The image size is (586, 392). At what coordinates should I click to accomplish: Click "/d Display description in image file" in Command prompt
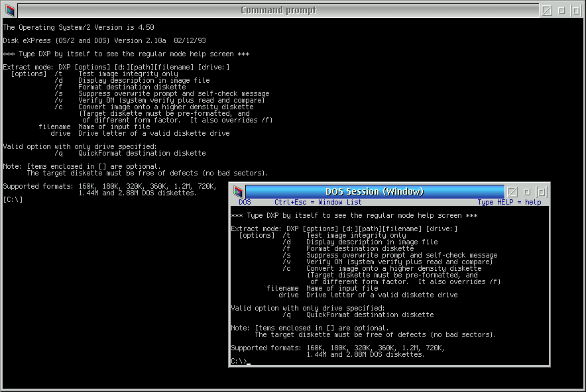coord(133,80)
